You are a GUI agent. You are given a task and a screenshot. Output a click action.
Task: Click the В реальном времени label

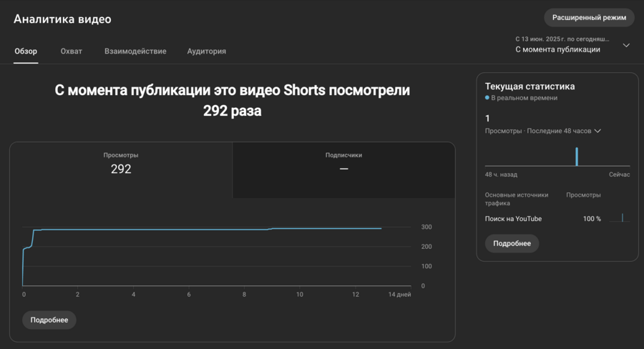tap(524, 98)
